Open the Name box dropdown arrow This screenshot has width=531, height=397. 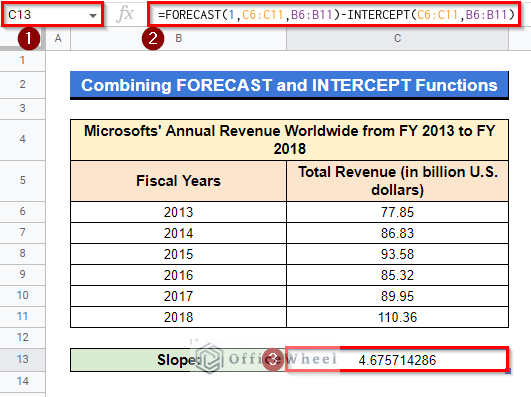point(92,15)
